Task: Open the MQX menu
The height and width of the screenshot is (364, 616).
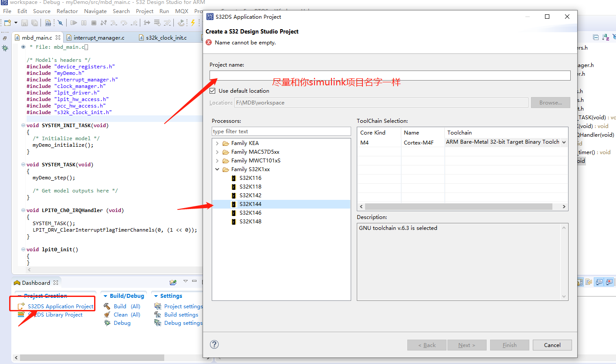Action: tap(182, 11)
